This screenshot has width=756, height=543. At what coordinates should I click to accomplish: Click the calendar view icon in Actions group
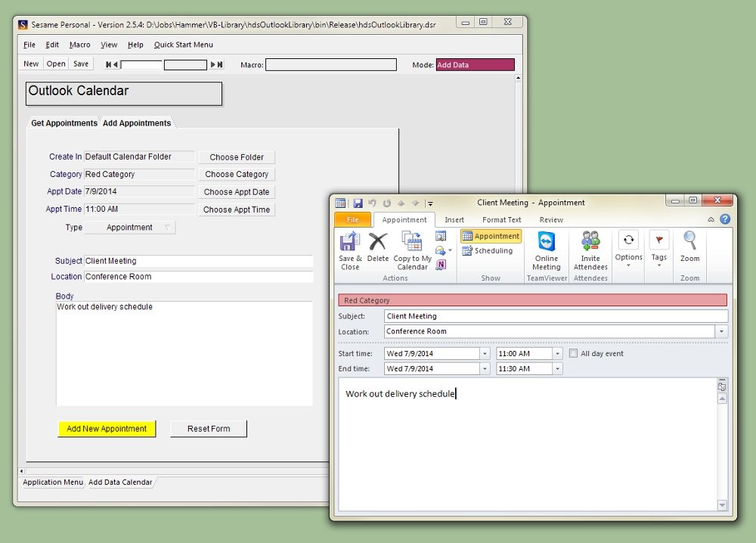click(x=441, y=236)
